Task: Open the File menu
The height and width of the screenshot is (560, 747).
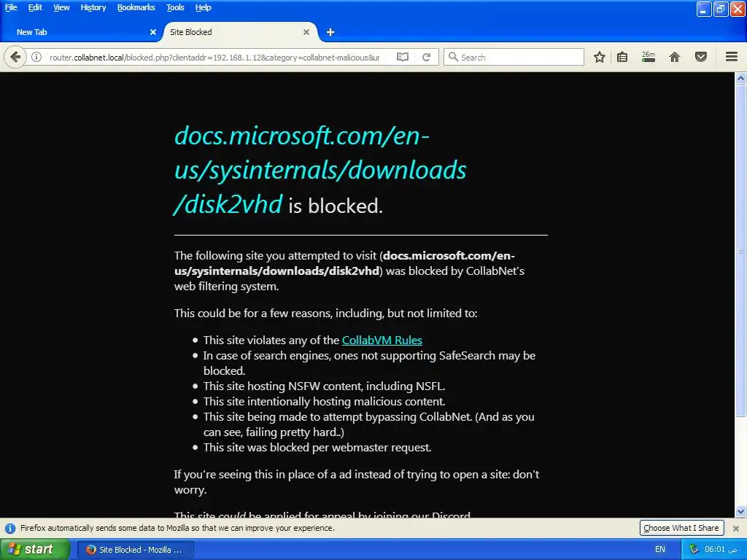Action: (x=11, y=7)
